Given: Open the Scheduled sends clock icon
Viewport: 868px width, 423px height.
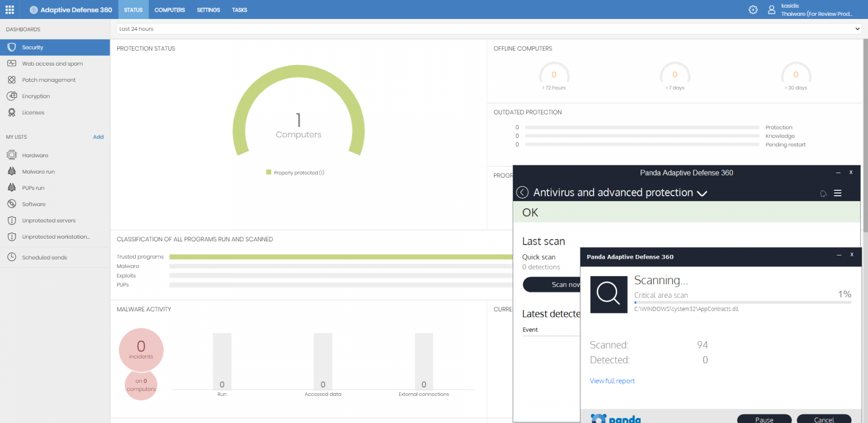Looking at the screenshot, I should coord(12,257).
